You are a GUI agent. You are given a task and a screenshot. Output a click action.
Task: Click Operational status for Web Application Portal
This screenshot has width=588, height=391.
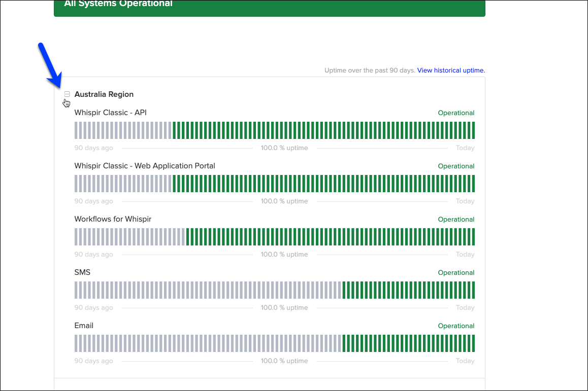(456, 166)
